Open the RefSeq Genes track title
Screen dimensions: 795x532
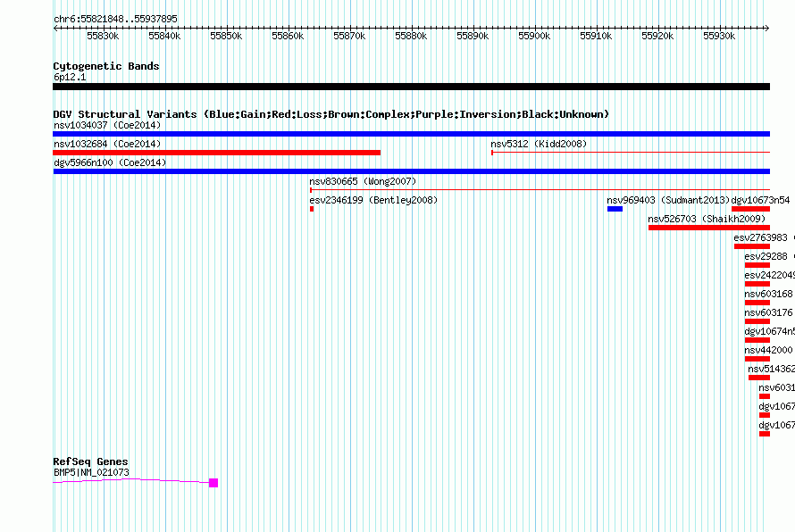coord(91,461)
